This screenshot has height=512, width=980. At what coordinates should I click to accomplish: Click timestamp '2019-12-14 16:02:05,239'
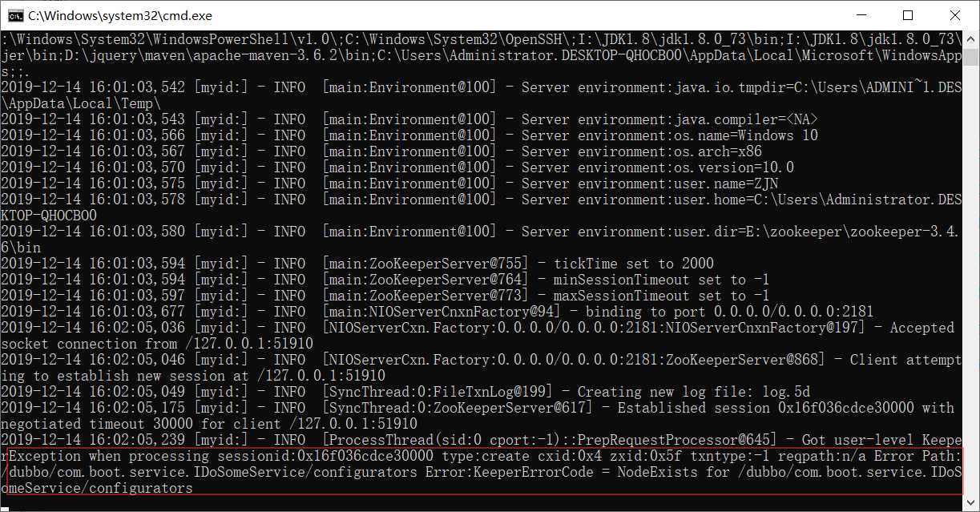93,440
